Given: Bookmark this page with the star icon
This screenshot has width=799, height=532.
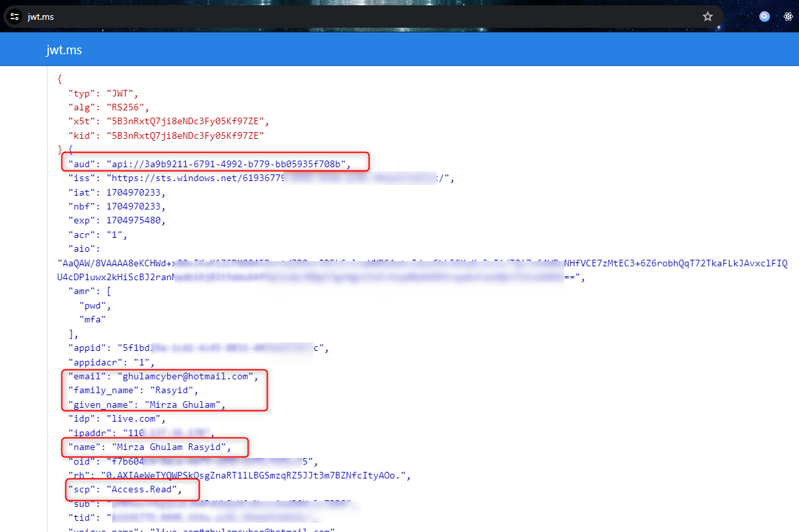Looking at the screenshot, I should (x=708, y=17).
